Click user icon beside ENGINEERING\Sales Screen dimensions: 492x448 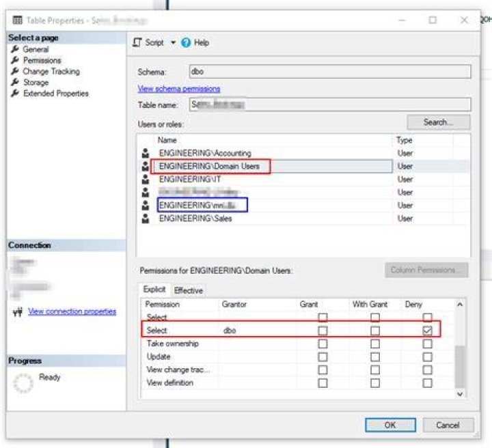click(146, 219)
